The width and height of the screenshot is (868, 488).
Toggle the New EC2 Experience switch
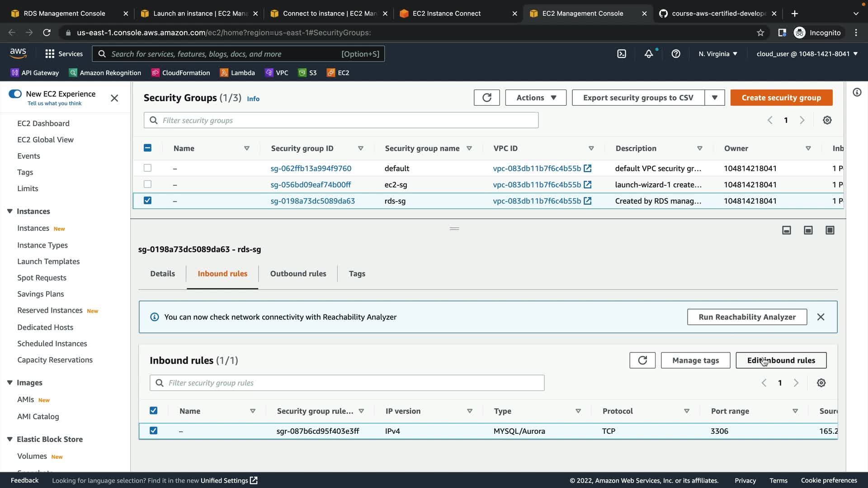click(x=15, y=94)
